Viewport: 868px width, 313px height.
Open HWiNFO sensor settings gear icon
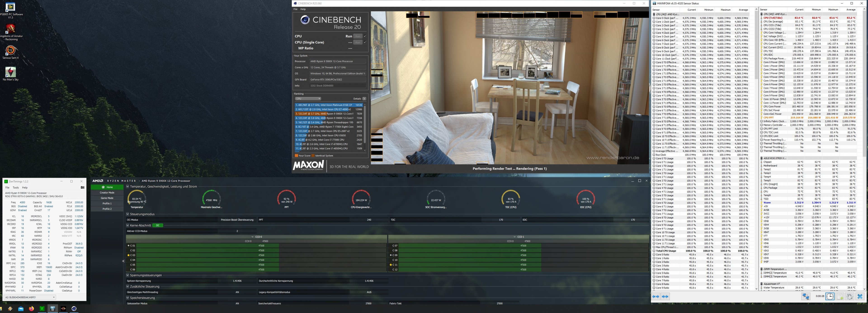[x=850, y=296]
